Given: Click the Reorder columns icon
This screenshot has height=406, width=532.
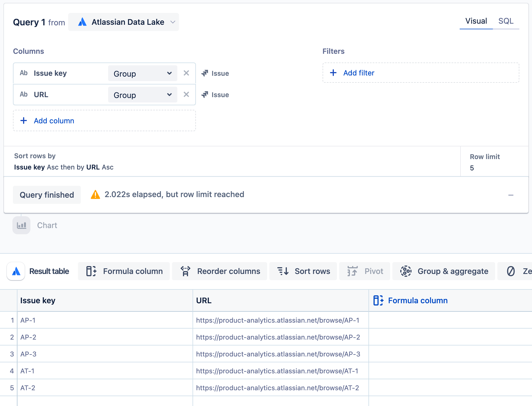Looking at the screenshot, I should click(185, 271).
